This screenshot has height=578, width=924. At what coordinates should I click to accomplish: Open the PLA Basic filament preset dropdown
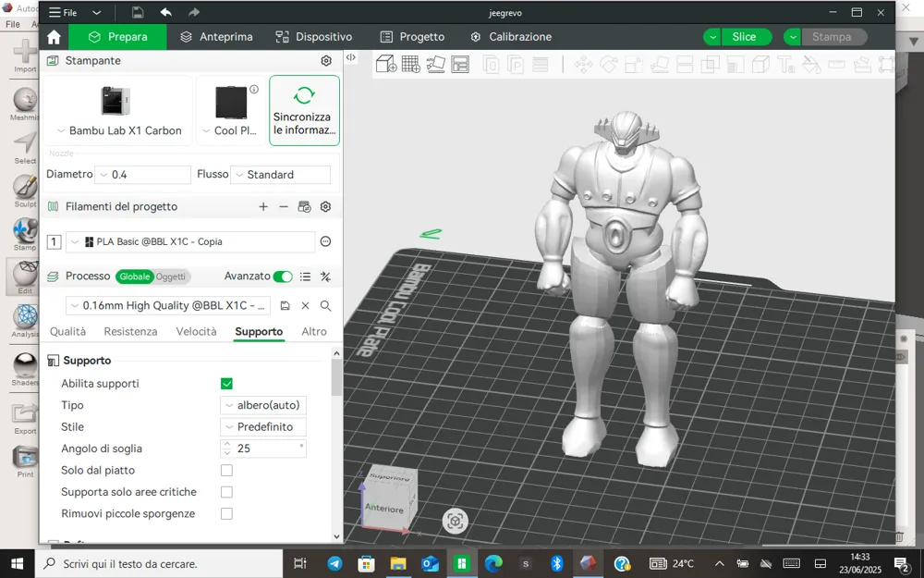(x=190, y=241)
